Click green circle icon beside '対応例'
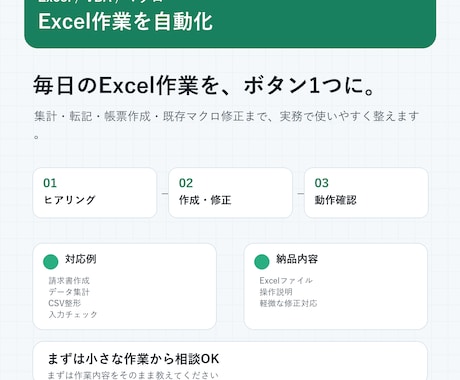 pyautogui.click(x=51, y=262)
